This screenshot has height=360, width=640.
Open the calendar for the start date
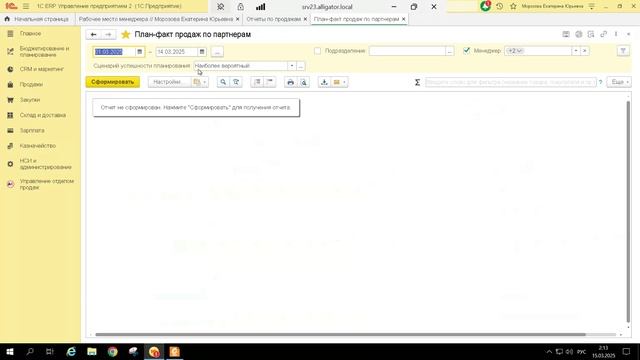140,52
